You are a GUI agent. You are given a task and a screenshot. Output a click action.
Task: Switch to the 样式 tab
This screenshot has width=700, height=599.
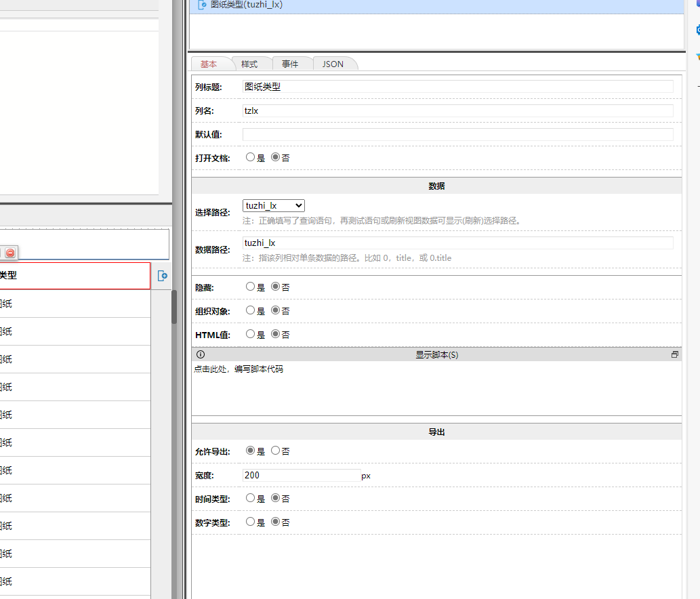249,64
